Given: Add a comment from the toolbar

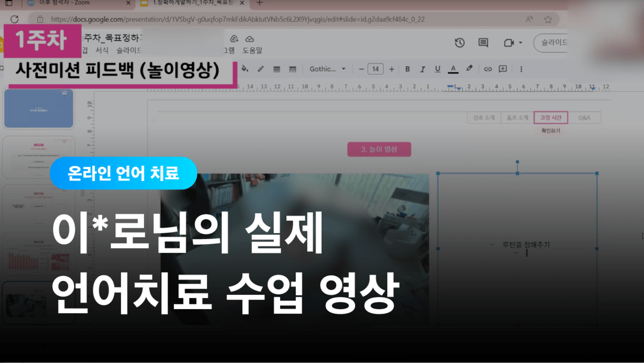Looking at the screenshot, I should coord(503,69).
